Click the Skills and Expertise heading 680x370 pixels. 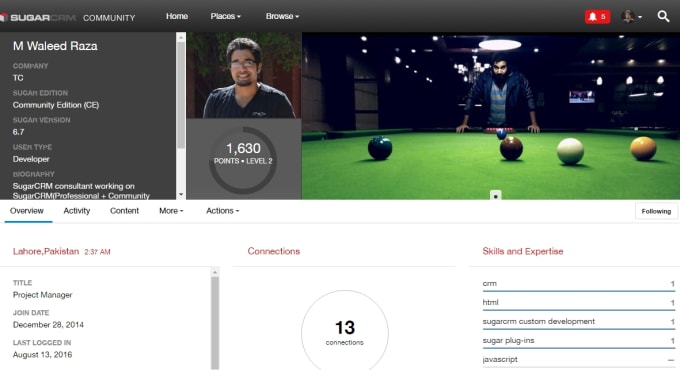(523, 251)
